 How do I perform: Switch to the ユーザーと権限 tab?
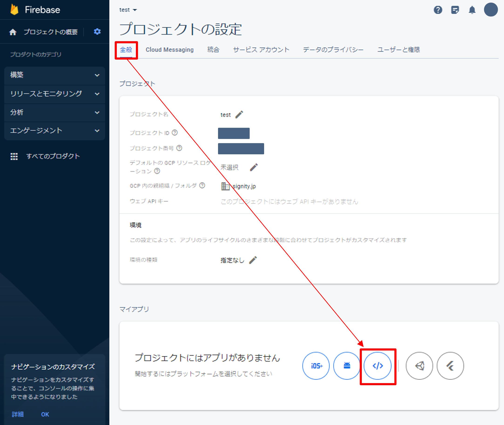click(399, 50)
